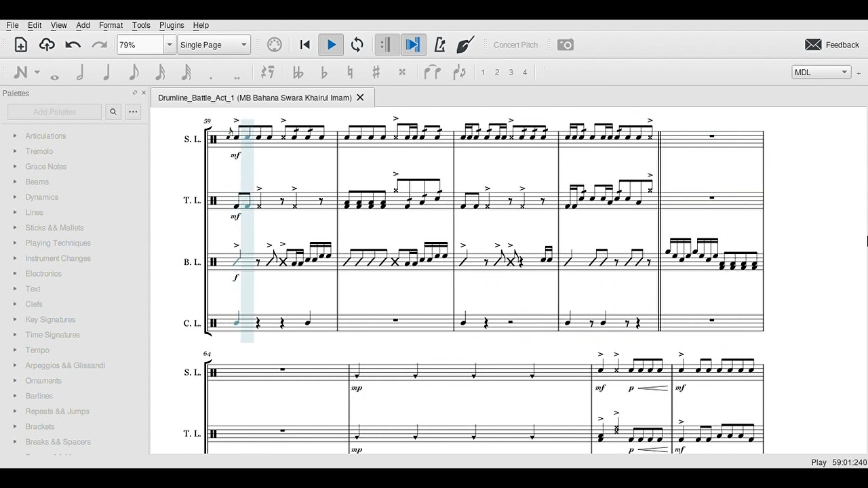The width and height of the screenshot is (868, 488).
Task: Open note input mode dropdown arrow
Action: click(37, 73)
